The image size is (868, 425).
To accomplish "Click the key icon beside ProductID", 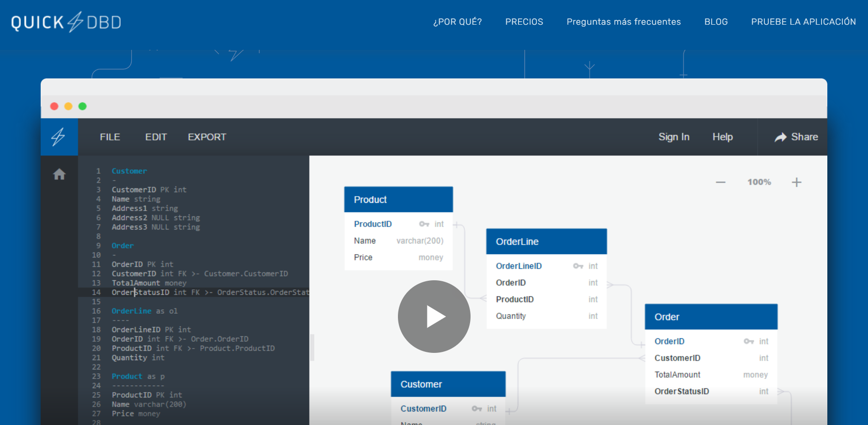I will point(424,224).
